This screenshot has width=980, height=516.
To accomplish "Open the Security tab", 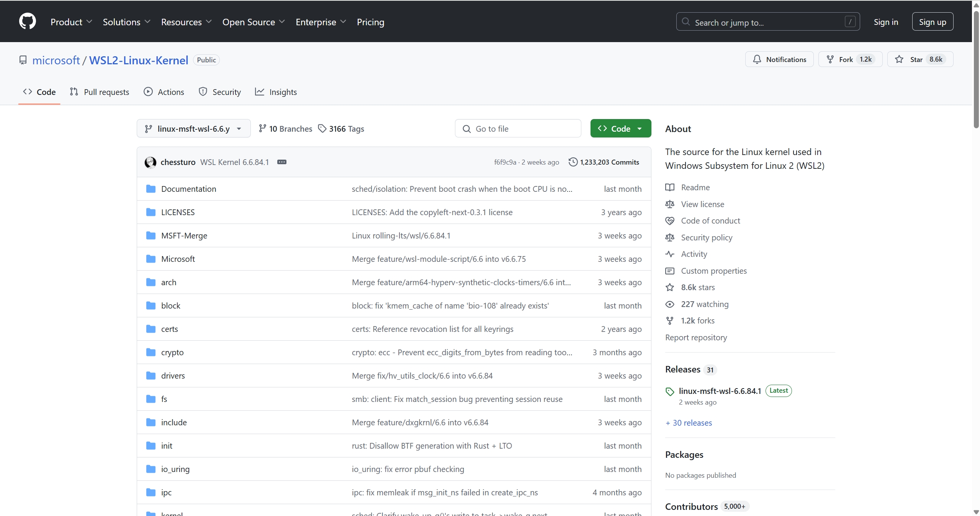I will tap(220, 92).
